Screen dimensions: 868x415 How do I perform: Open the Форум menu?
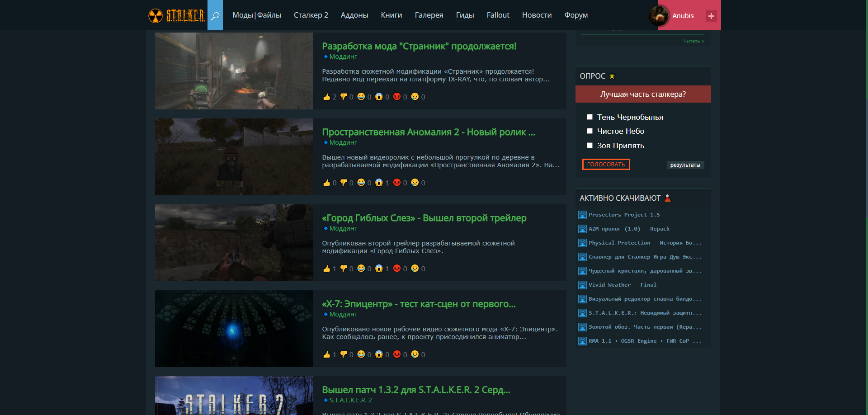[576, 15]
